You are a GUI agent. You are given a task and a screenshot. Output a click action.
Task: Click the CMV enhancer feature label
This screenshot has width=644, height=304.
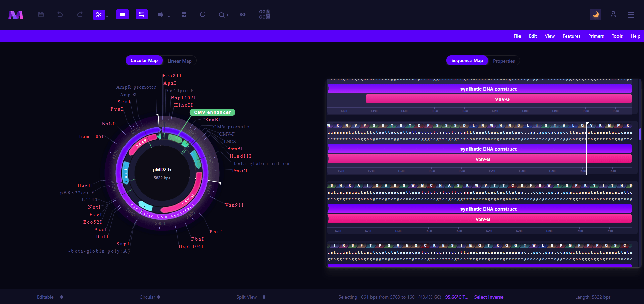pos(212,112)
